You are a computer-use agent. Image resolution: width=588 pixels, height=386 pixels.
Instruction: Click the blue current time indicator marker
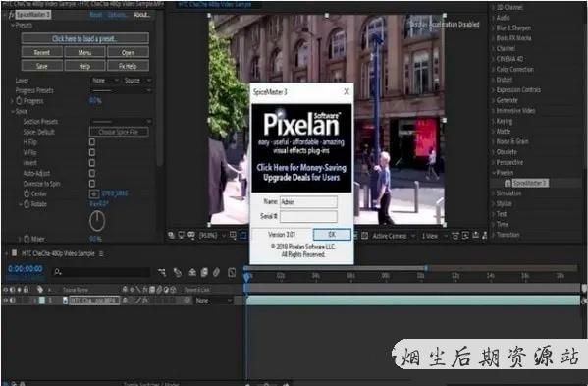click(246, 278)
